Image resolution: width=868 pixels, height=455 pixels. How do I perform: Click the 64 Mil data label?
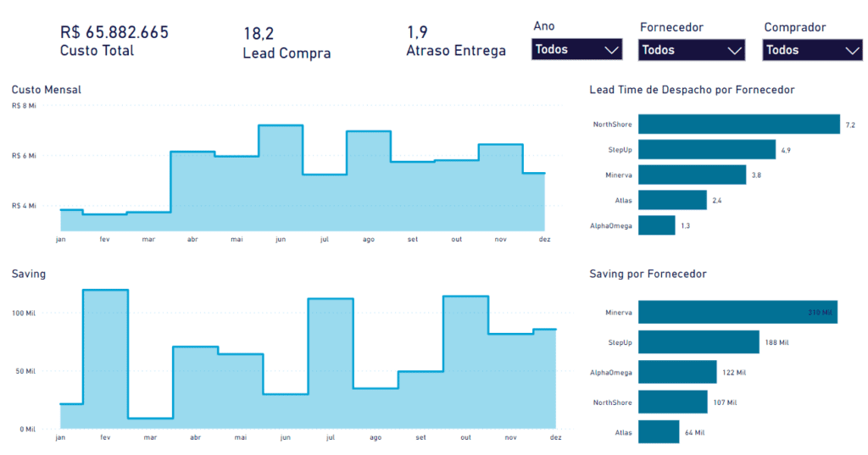(695, 432)
